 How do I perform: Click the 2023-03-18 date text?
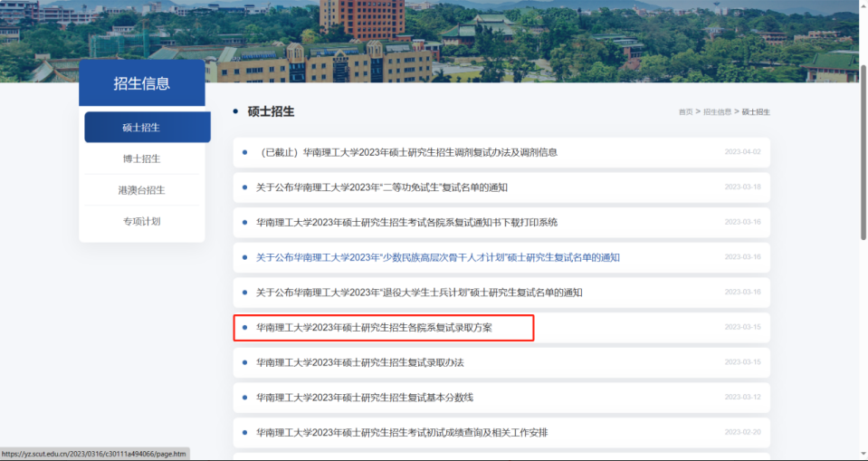(x=743, y=187)
